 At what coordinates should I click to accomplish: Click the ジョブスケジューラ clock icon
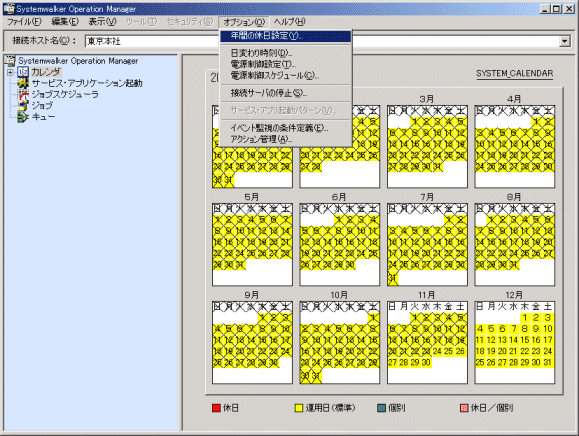tap(23, 95)
